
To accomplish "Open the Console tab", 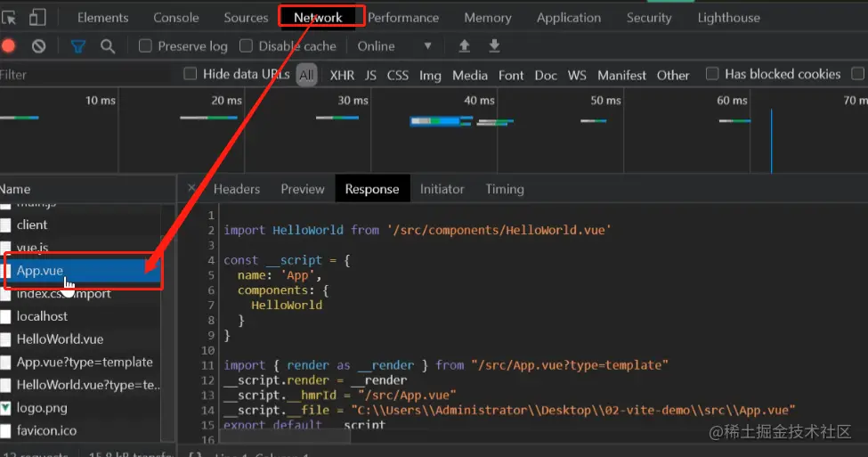I will pyautogui.click(x=176, y=18).
